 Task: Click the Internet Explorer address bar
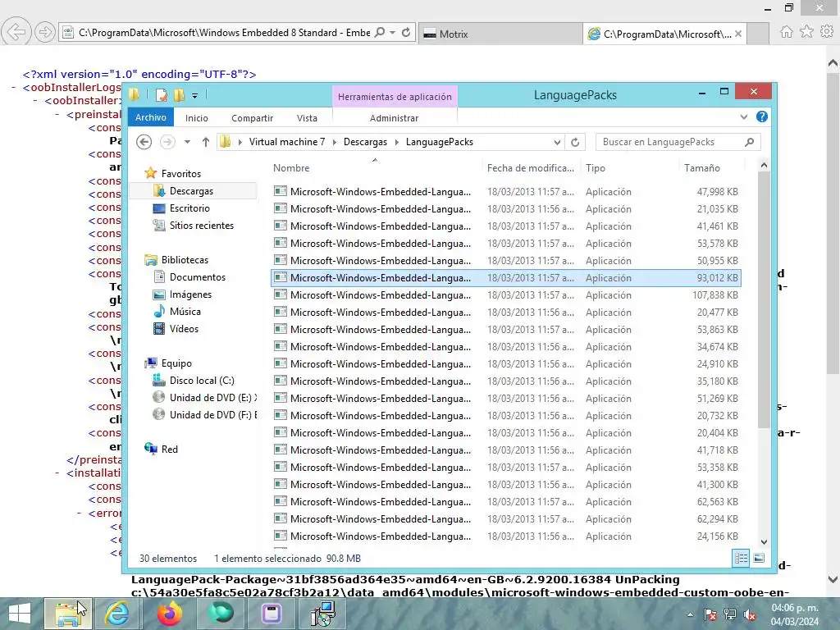point(224,33)
